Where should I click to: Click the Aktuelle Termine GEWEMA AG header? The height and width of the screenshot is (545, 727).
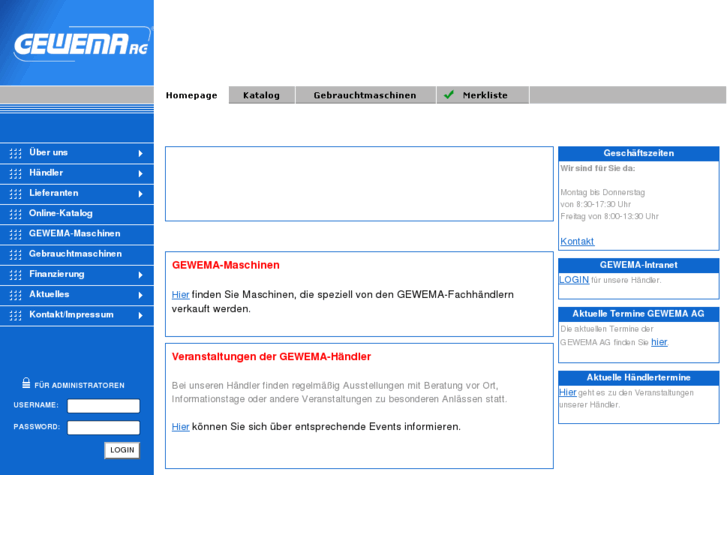[638, 314]
